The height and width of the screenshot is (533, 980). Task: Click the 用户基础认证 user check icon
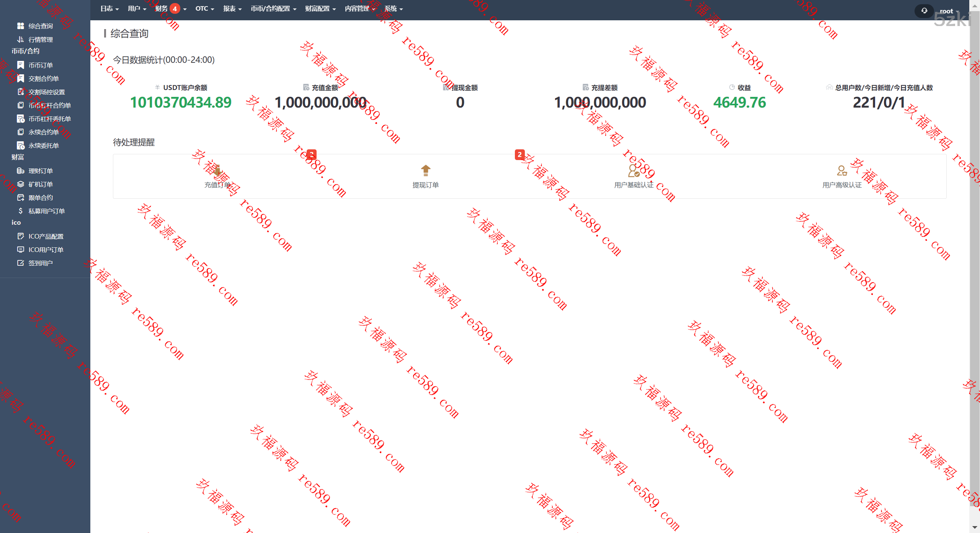pyautogui.click(x=634, y=170)
